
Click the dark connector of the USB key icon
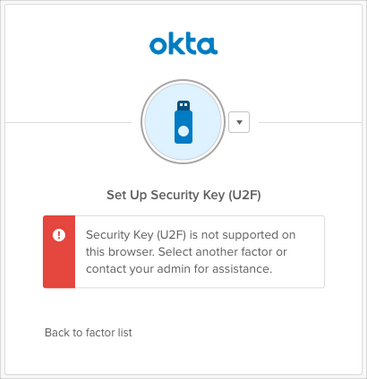tap(183, 106)
